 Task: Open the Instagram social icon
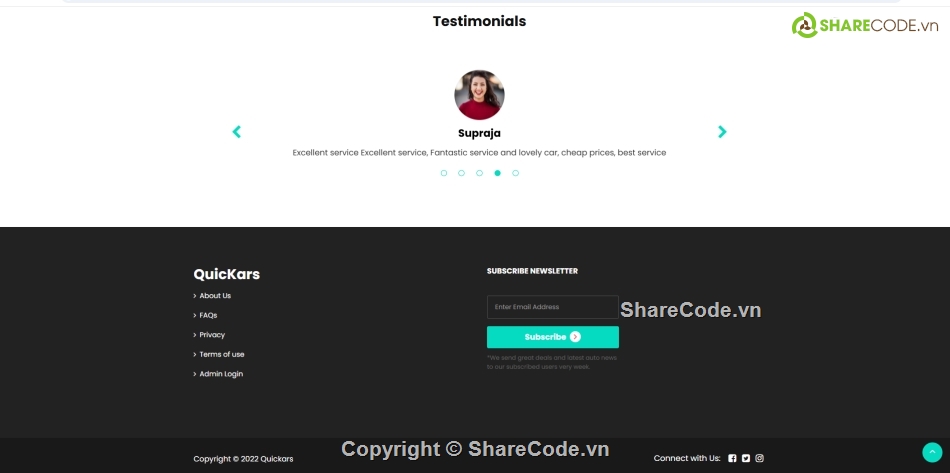pyautogui.click(x=759, y=458)
